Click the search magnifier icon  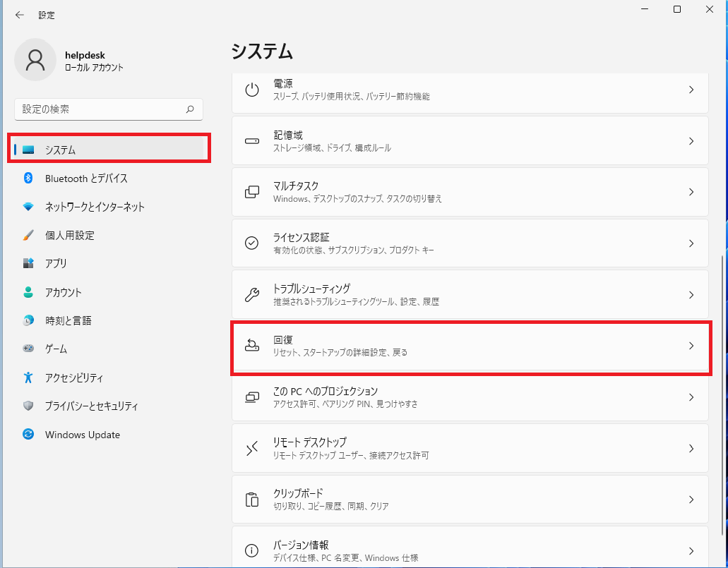point(190,109)
